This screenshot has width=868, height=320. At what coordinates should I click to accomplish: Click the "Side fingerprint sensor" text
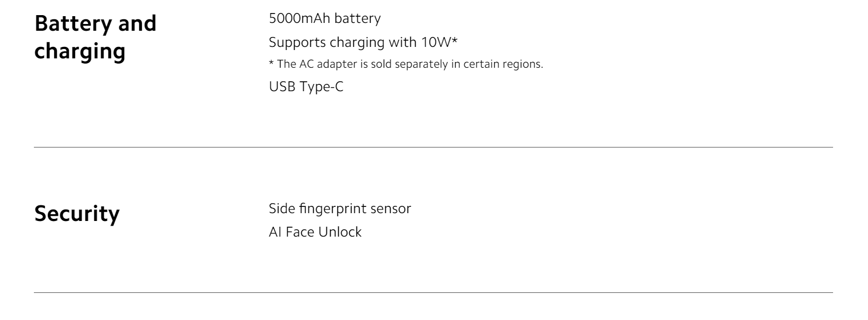[x=339, y=208]
